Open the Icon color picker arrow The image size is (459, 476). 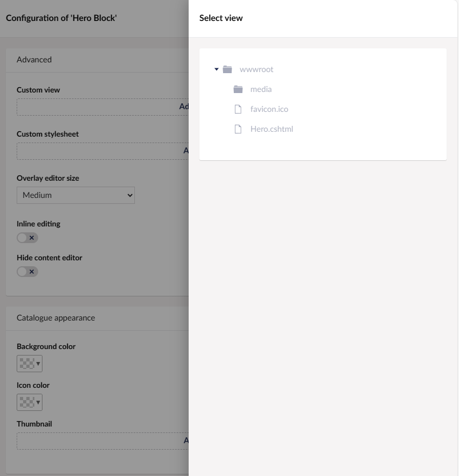click(37, 402)
